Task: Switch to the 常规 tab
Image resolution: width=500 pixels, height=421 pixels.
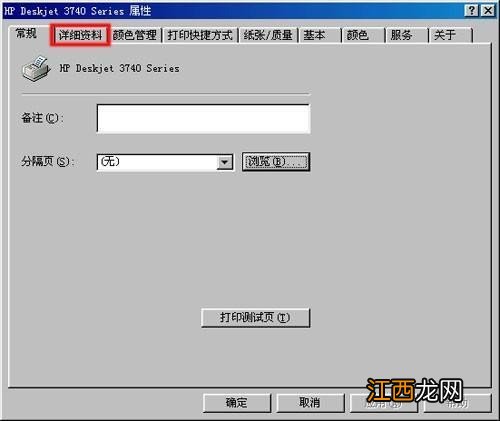Action: coord(27,33)
